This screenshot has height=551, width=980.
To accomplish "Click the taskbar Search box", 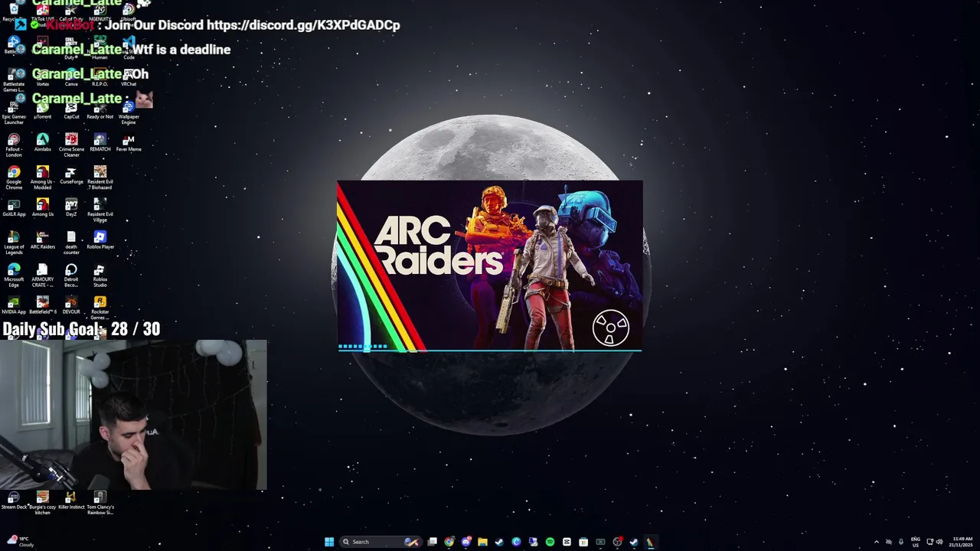I will click(x=381, y=542).
